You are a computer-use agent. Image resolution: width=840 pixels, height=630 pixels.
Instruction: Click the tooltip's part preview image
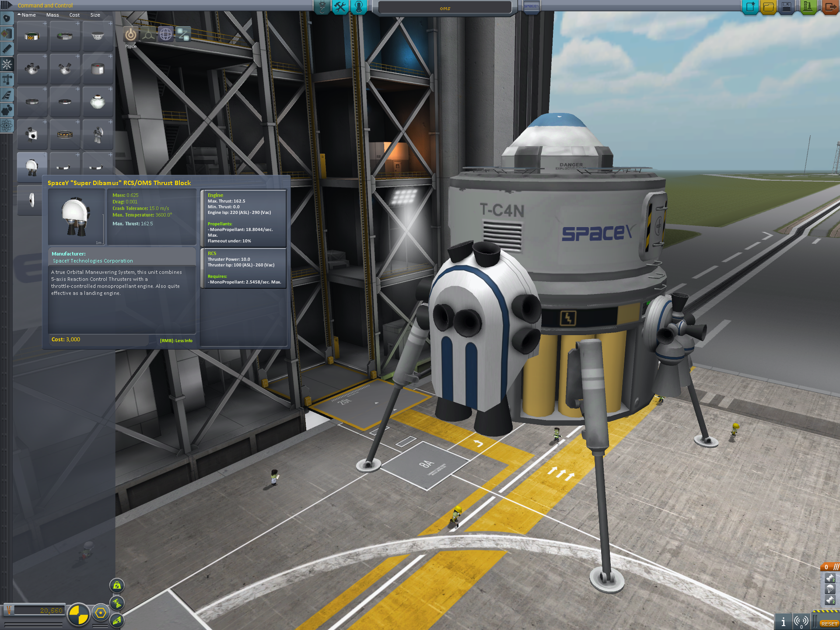tap(77, 217)
